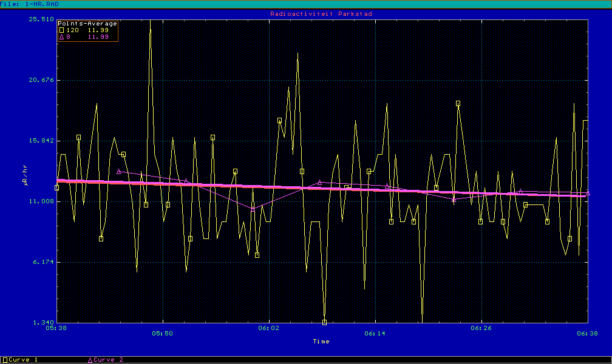This screenshot has height=364, width=612.
Task: Click the 'Points-Average' legend header
Action: point(87,23)
